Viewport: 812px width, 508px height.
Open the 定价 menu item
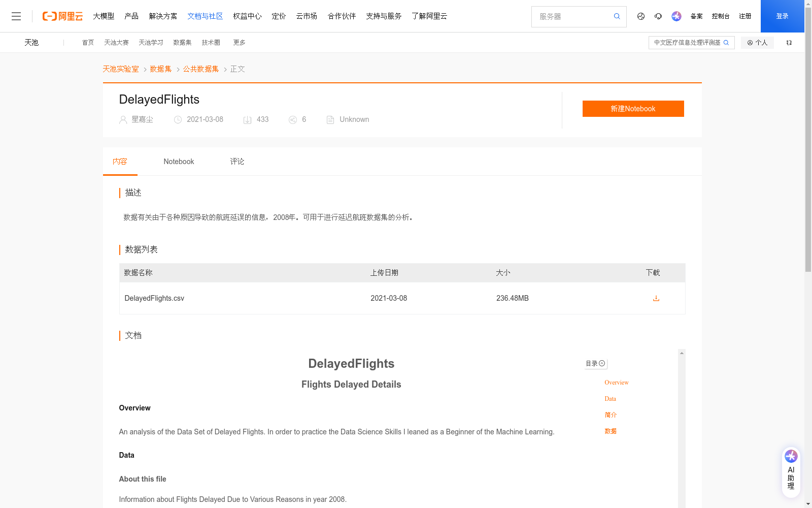(279, 16)
